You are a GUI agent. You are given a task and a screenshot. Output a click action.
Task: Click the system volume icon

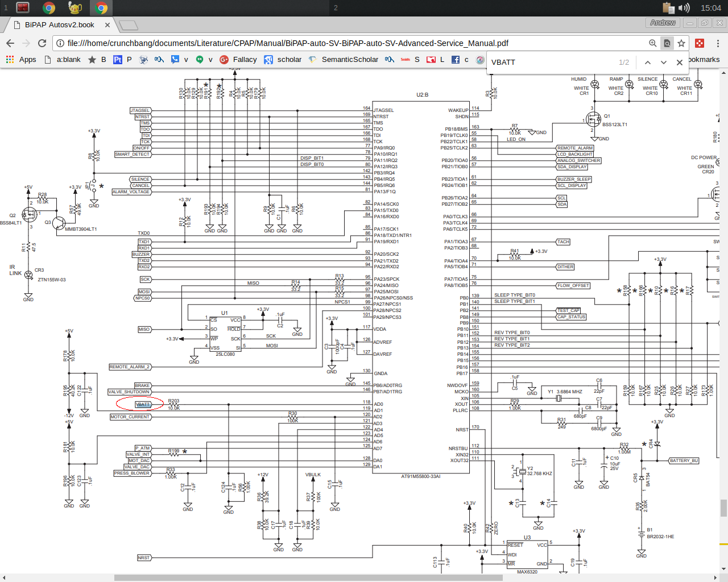pyautogui.click(x=684, y=8)
